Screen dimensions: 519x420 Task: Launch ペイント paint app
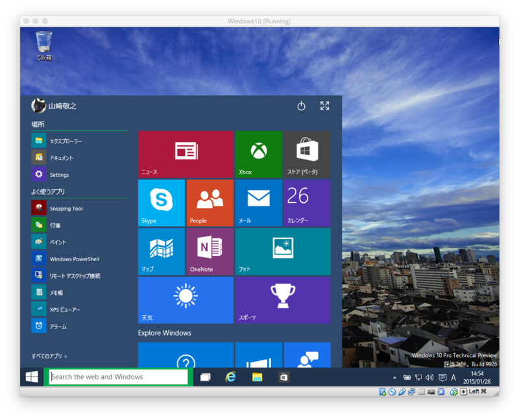pos(78,242)
